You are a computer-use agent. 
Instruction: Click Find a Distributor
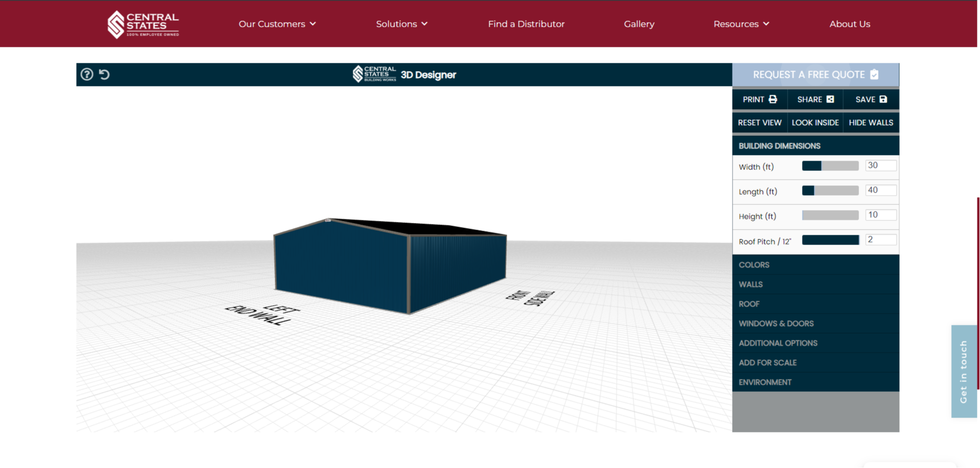(x=526, y=24)
